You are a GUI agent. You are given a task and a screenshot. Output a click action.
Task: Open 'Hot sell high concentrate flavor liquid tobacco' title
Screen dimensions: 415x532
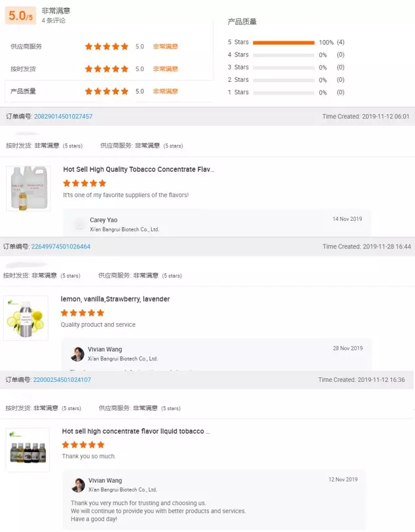coord(136,431)
